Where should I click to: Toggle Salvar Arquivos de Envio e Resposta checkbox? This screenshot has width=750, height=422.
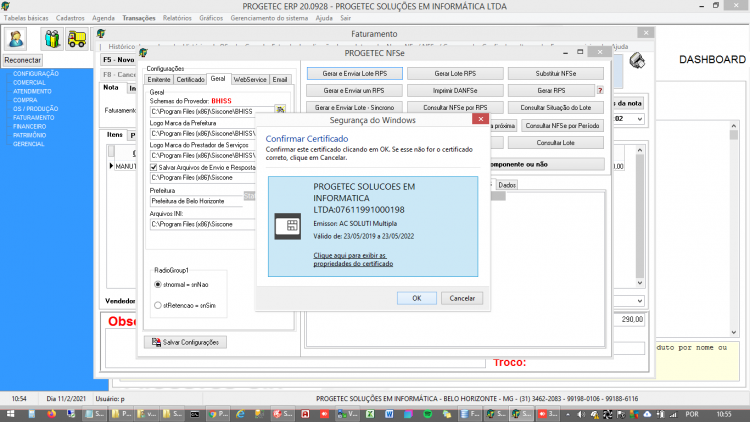(x=154, y=167)
